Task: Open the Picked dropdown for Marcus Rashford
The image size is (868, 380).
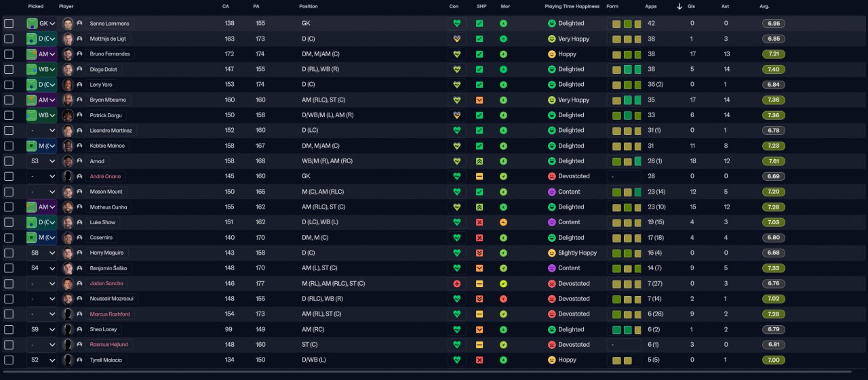Action: coord(41,314)
